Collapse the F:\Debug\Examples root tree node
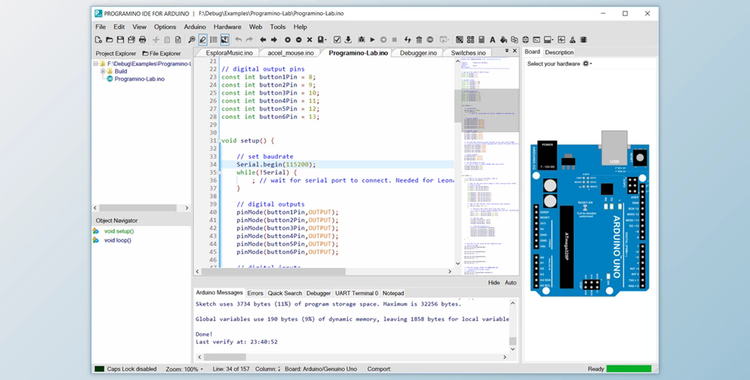 (x=96, y=64)
